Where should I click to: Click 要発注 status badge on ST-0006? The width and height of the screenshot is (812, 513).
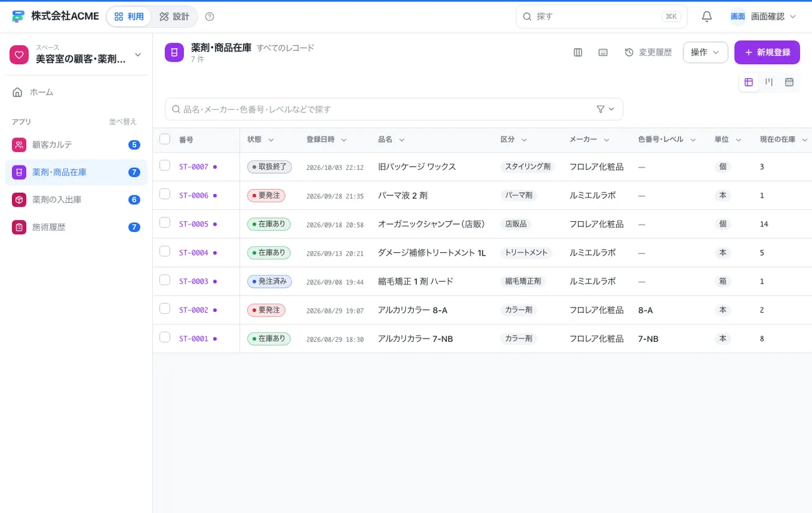(x=266, y=195)
